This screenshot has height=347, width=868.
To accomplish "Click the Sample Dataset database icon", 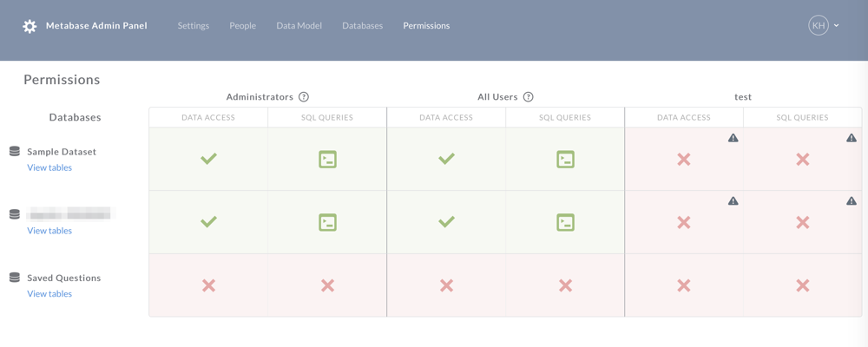I will coord(15,152).
